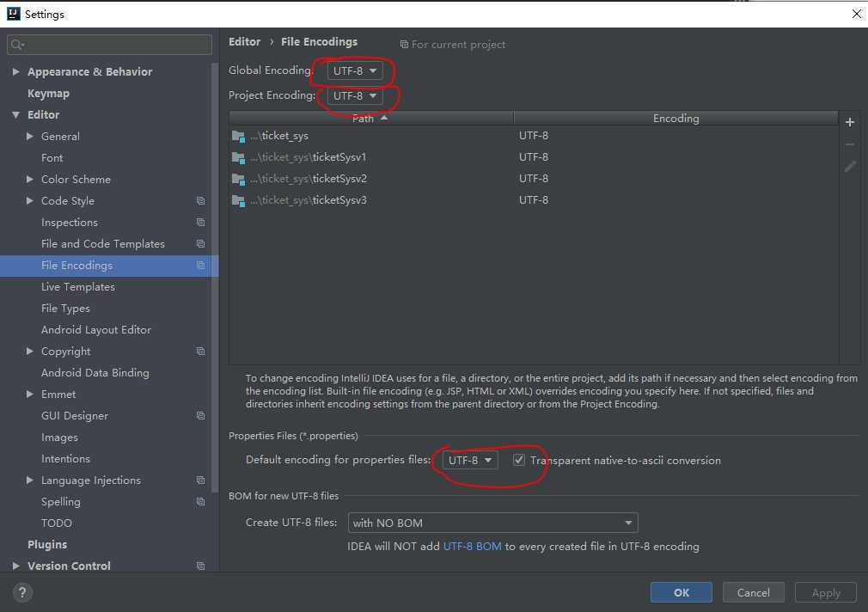Open TODO settings

[57, 523]
